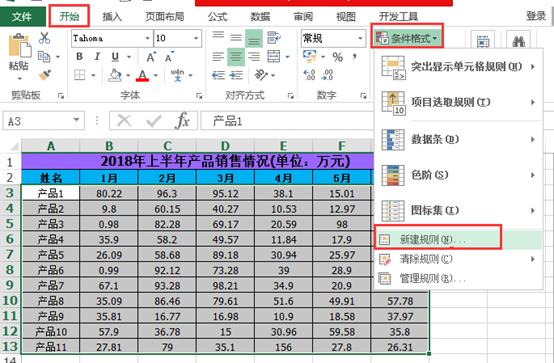Open 数据条 submenu
This screenshot has width=554, height=363.
459,139
